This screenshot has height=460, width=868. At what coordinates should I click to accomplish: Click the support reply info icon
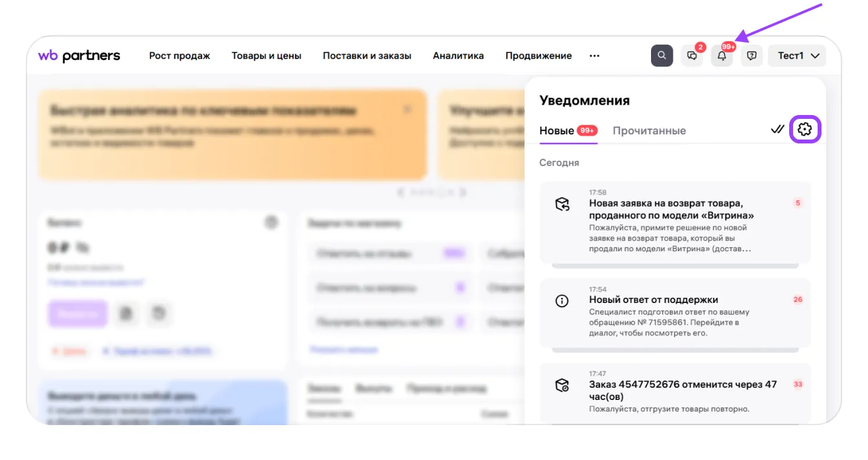coord(562,301)
